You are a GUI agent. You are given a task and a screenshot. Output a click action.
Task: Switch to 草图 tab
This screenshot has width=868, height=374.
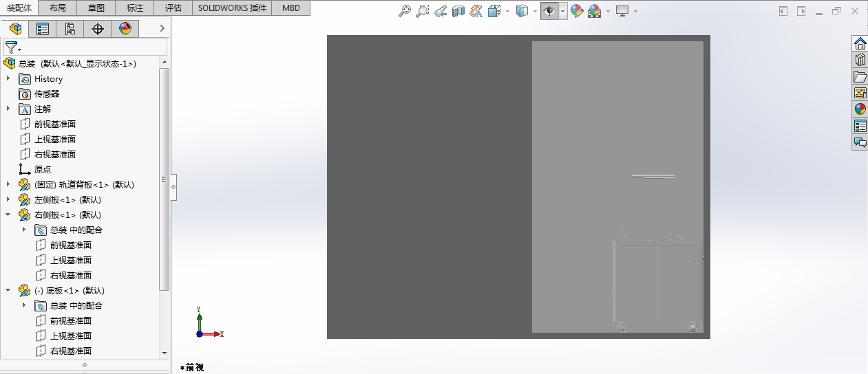tap(97, 8)
